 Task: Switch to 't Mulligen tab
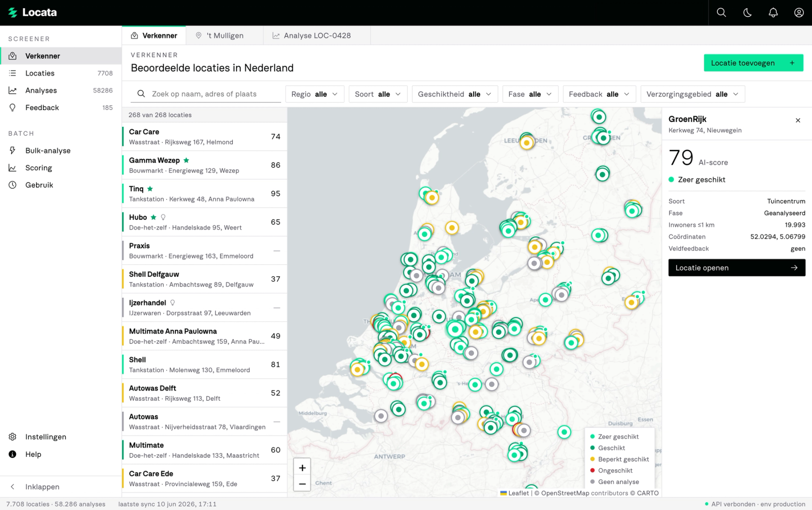(224, 35)
